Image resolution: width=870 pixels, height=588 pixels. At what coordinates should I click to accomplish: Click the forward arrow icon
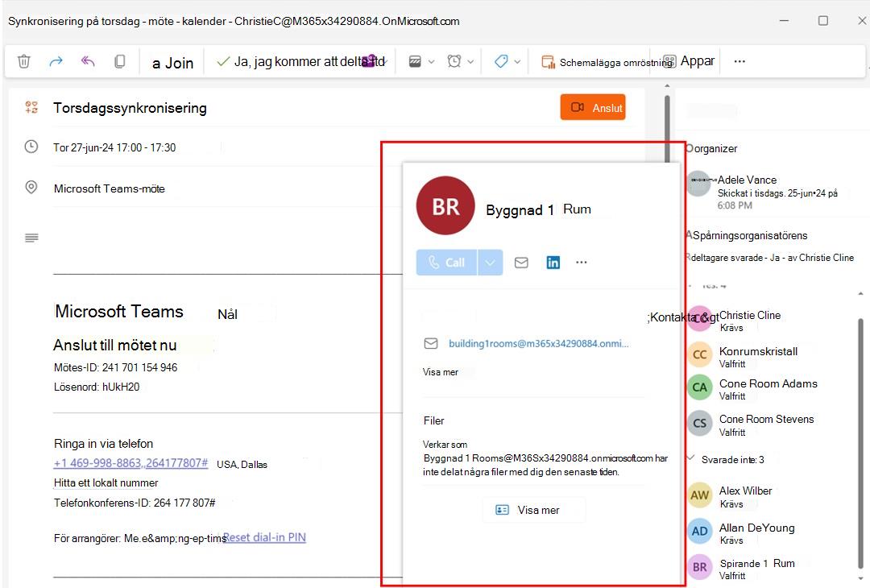click(56, 61)
